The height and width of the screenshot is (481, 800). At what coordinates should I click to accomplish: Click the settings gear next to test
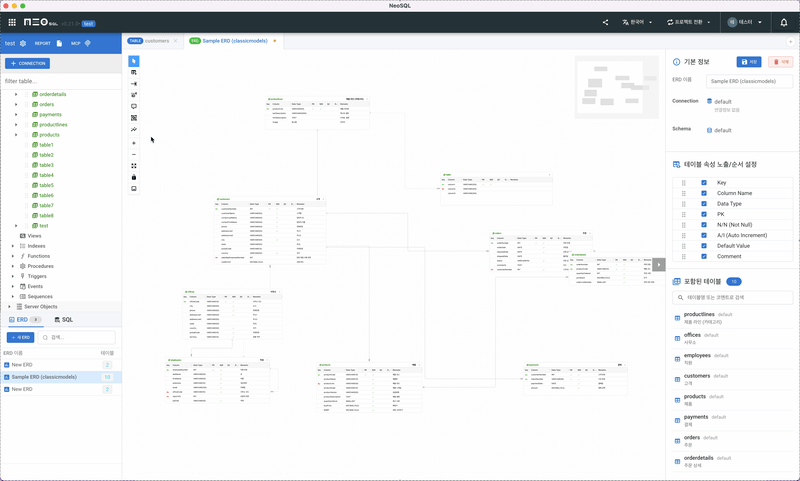click(25, 43)
